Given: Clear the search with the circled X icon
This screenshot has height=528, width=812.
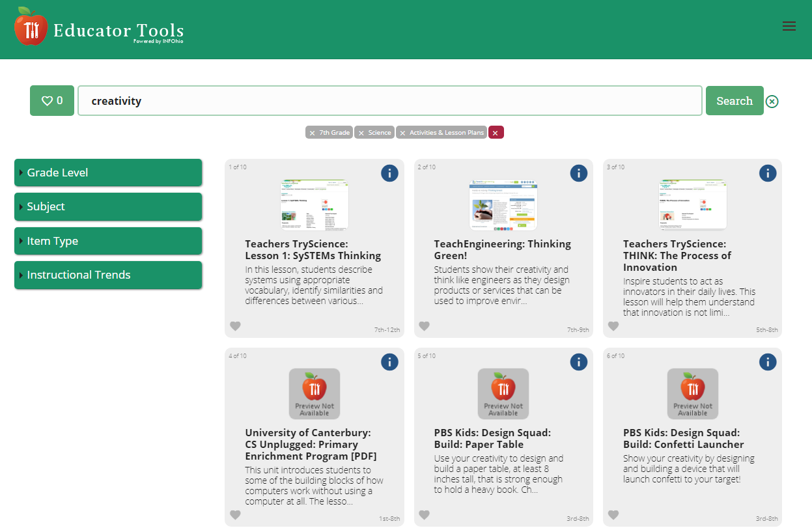Looking at the screenshot, I should point(772,102).
